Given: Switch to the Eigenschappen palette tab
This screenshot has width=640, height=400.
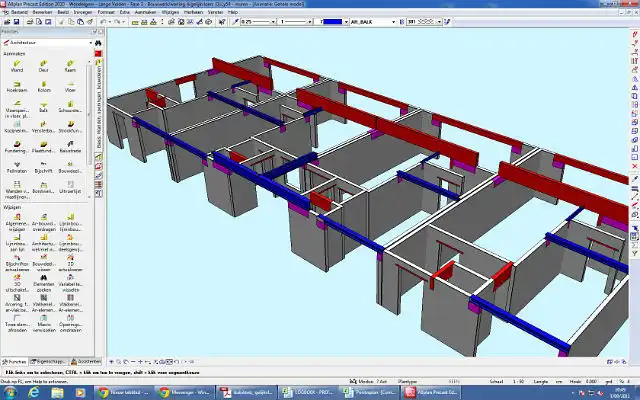Looking at the screenshot, I should tap(49, 360).
